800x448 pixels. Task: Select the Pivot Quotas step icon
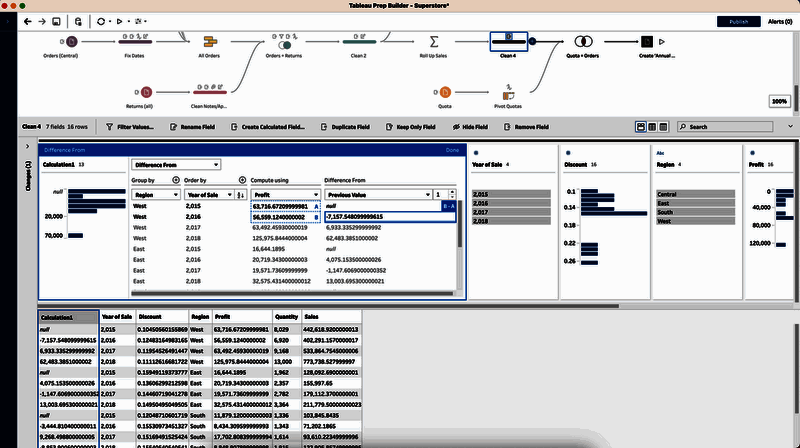(509, 91)
